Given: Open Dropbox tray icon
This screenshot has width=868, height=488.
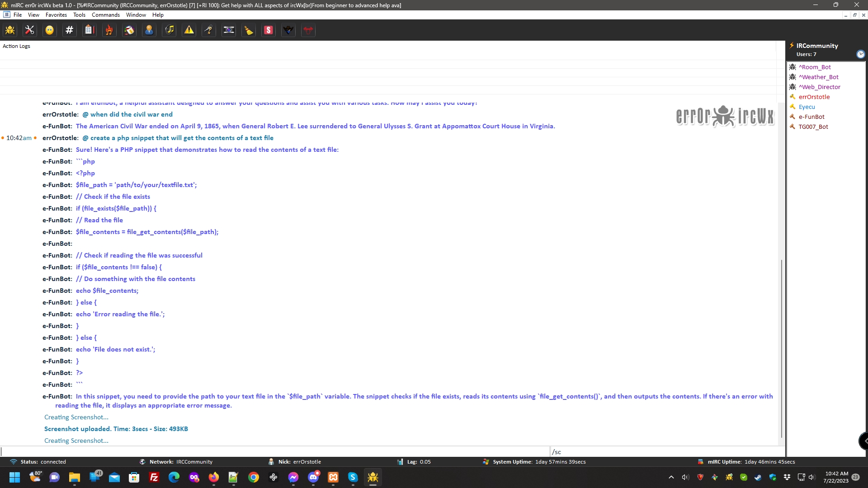Looking at the screenshot, I should tap(787, 477).
